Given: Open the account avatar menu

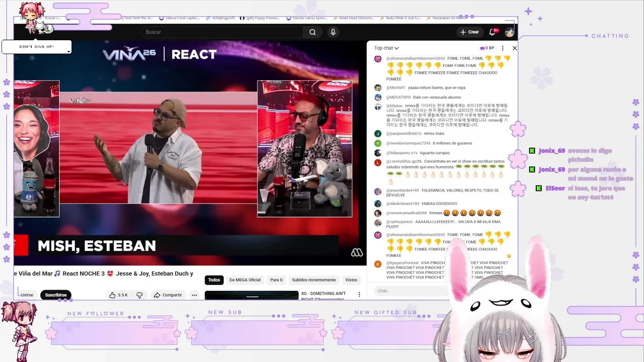Looking at the screenshot, I should (x=510, y=32).
